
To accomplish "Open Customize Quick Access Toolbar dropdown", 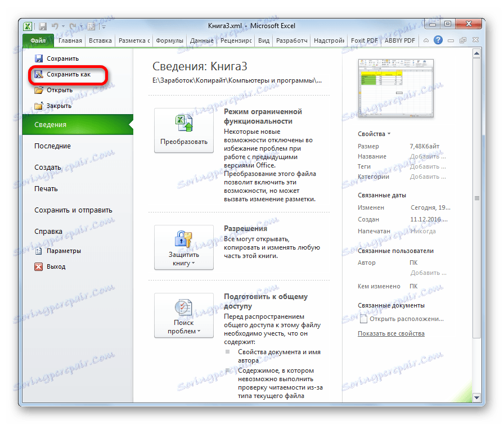I will pyautogui.click(x=103, y=27).
